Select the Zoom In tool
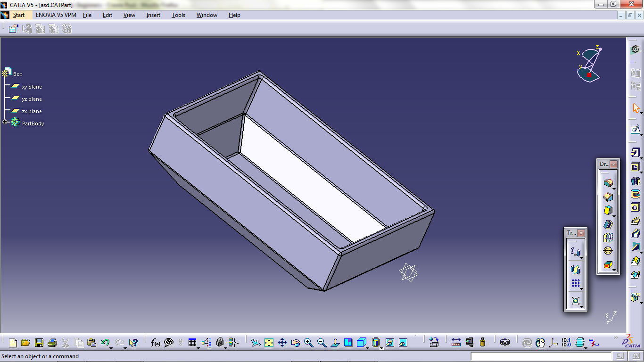The width and height of the screenshot is (644, 362). click(308, 343)
